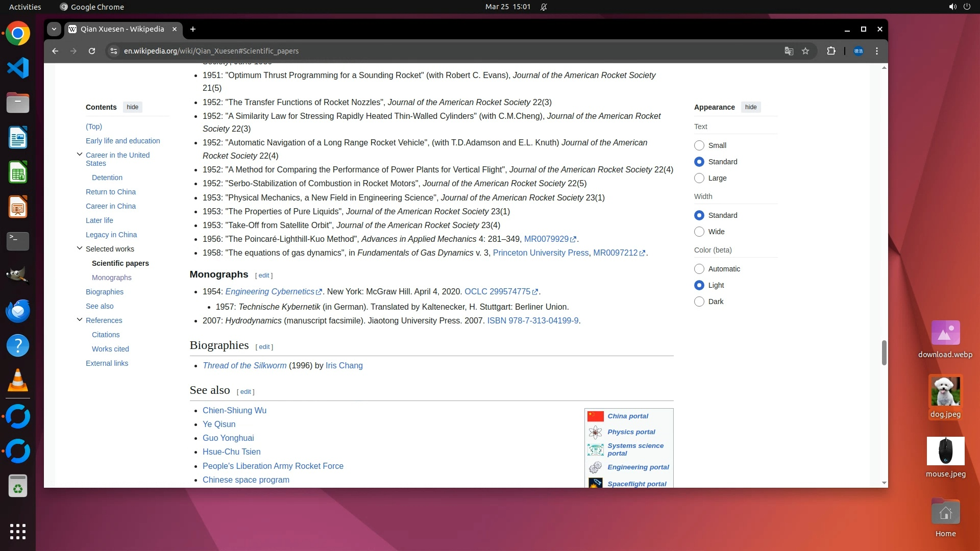980x551 pixels.
Task: Select the Large text size option
Action: coord(699,178)
